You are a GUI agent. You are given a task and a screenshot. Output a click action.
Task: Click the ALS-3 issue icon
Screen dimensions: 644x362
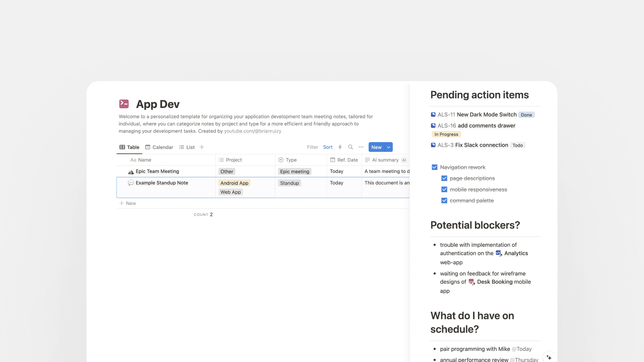433,145
